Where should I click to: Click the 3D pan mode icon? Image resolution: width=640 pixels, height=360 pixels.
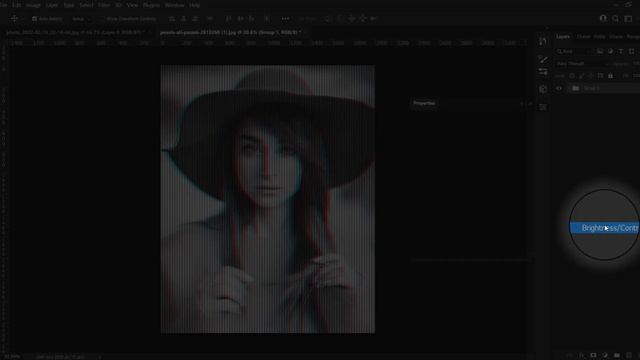(x=351, y=19)
